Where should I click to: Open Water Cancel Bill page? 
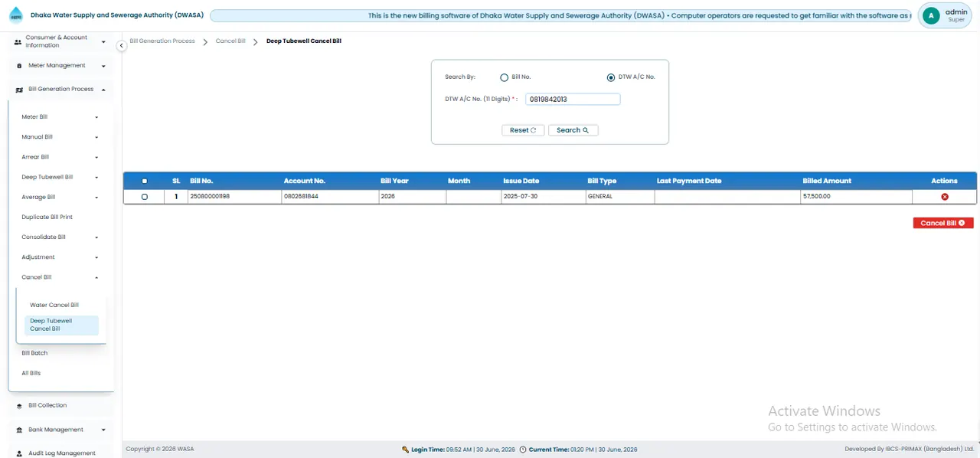[54, 305]
